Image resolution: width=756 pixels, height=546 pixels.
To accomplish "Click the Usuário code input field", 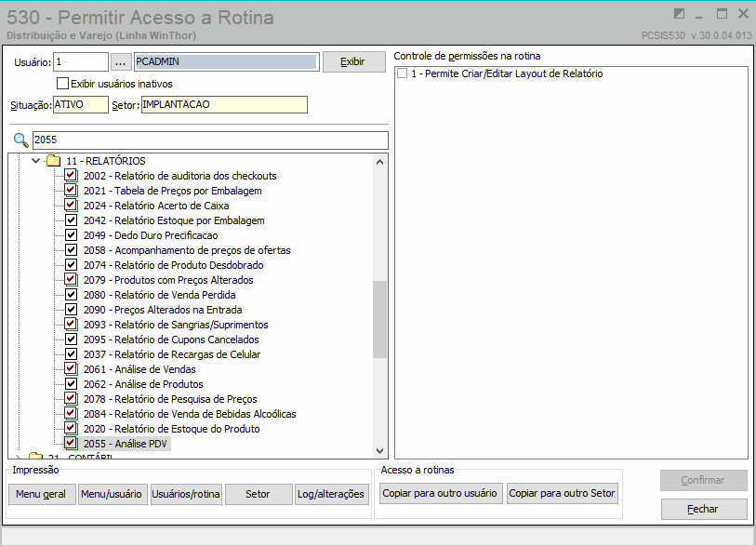I will 81,61.
